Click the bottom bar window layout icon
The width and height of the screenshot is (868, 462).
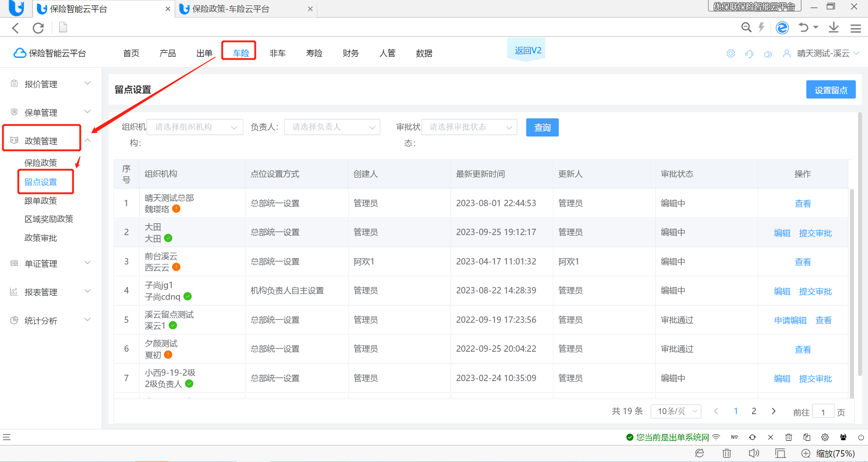point(780,453)
